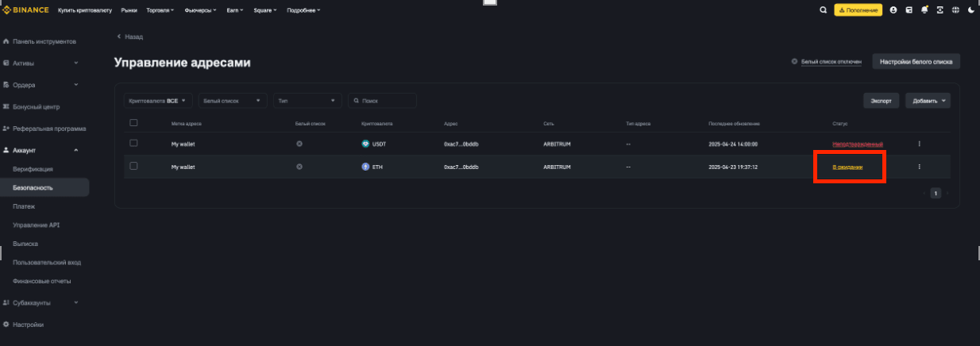Click the Статус column header
The image size is (980, 346).
(x=840, y=124)
